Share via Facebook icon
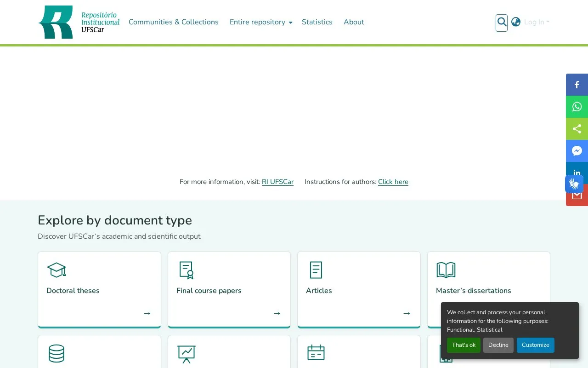Image resolution: width=588 pixels, height=368 pixels. point(577,85)
